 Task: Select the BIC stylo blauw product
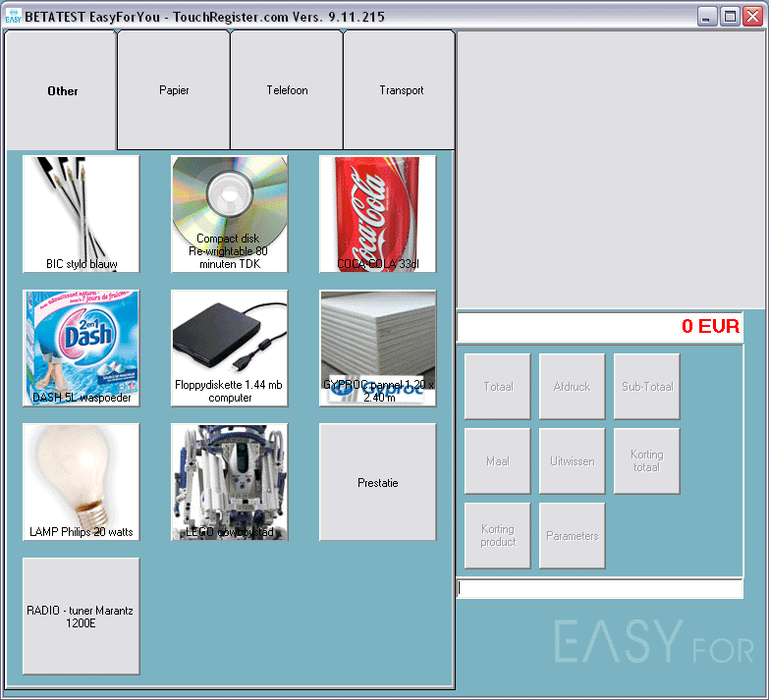82,214
